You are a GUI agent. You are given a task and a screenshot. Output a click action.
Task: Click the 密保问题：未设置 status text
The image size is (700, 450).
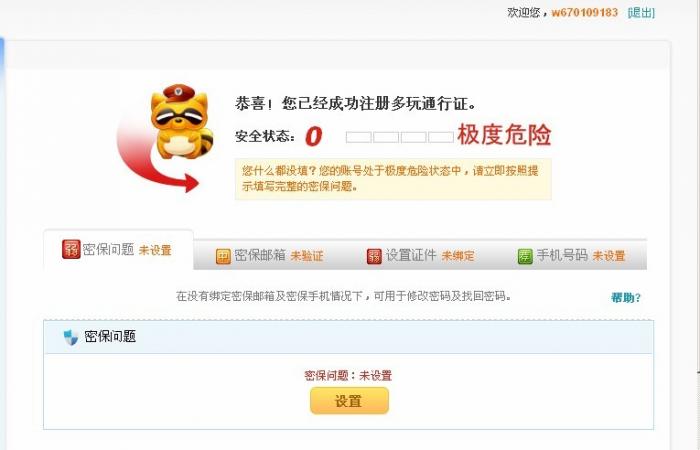[348, 376]
